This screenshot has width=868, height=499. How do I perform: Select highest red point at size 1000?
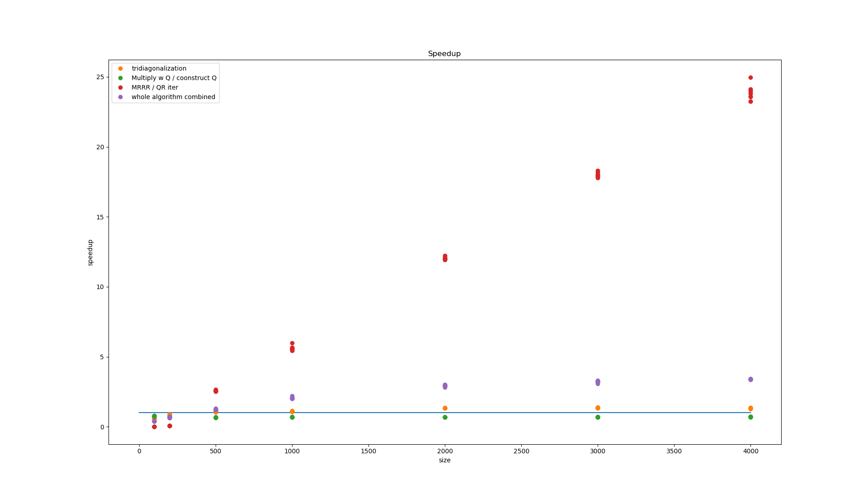(x=292, y=343)
